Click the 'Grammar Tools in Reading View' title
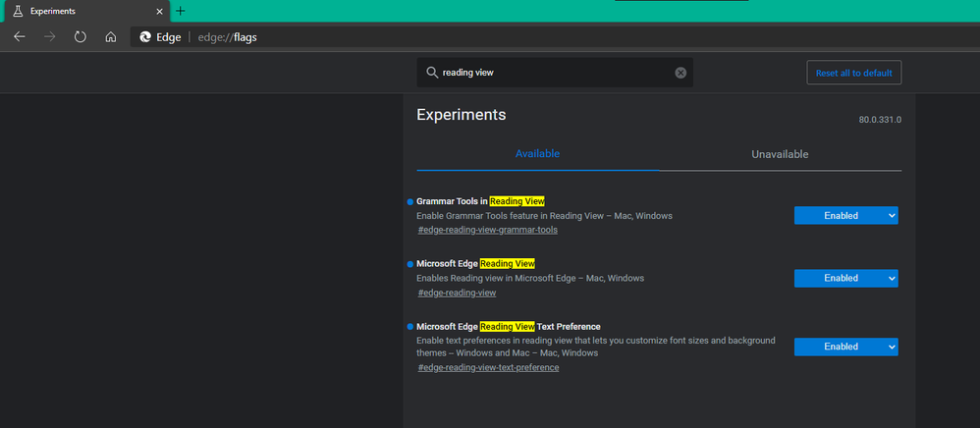 pos(480,201)
